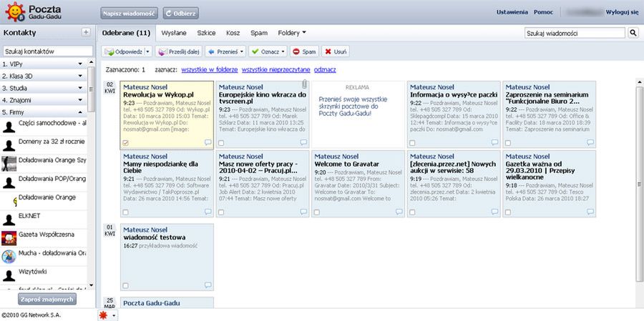644x321 pixels.
Task: Open attachment paperclip on Europejskie kino message
Action: (304, 84)
